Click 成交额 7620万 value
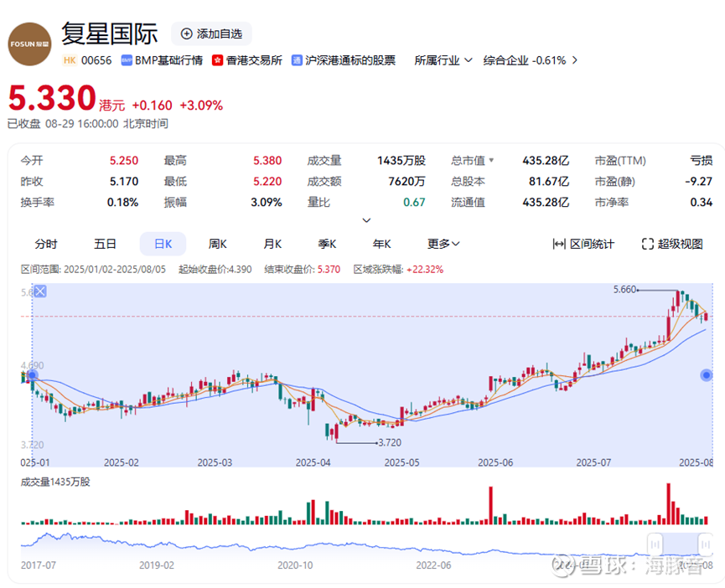 click(x=407, y=182)
